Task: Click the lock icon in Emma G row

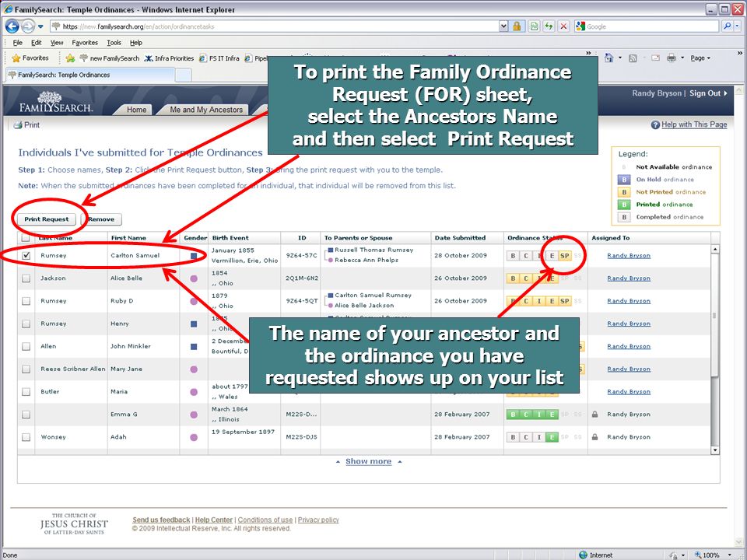Action: pos(594,415)
